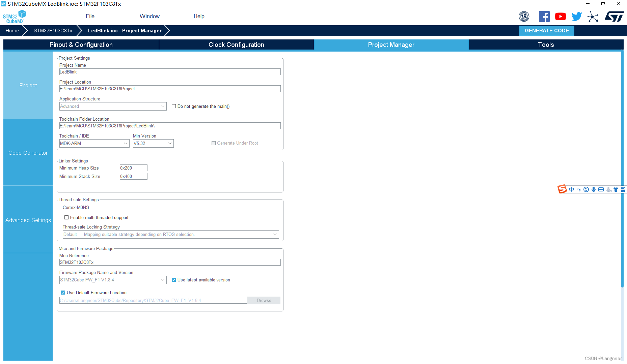Open the Toolchain / IDE dropdown
Image resolution: width=627 pixels, height=364 pixels.
[x=94, y=143]
